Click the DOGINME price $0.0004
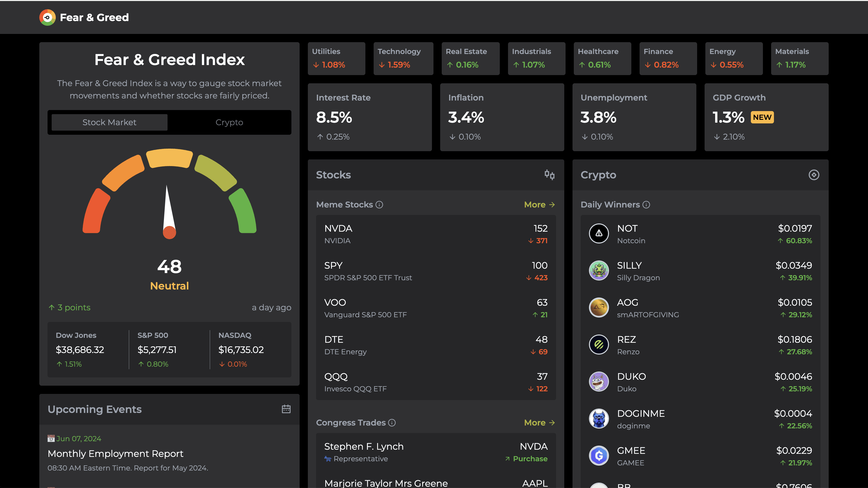Viewport: 868px width, 488px height. coord(793,413)
